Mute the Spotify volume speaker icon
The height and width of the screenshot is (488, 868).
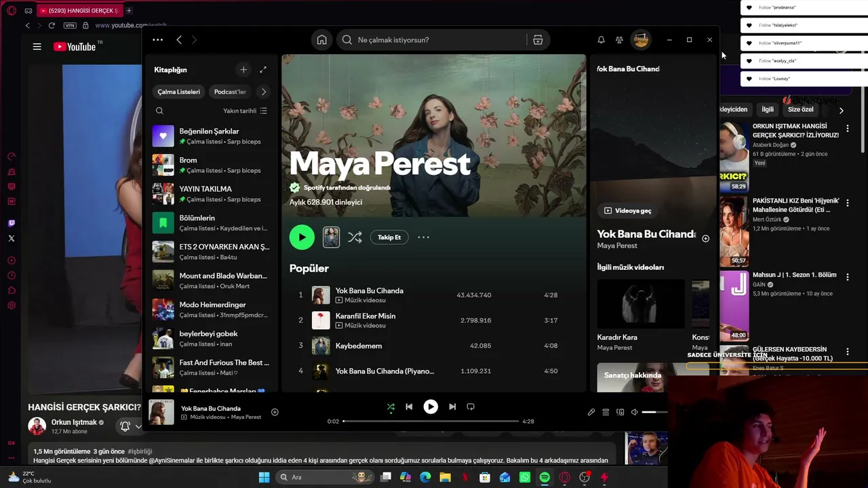tap(634, 412)
